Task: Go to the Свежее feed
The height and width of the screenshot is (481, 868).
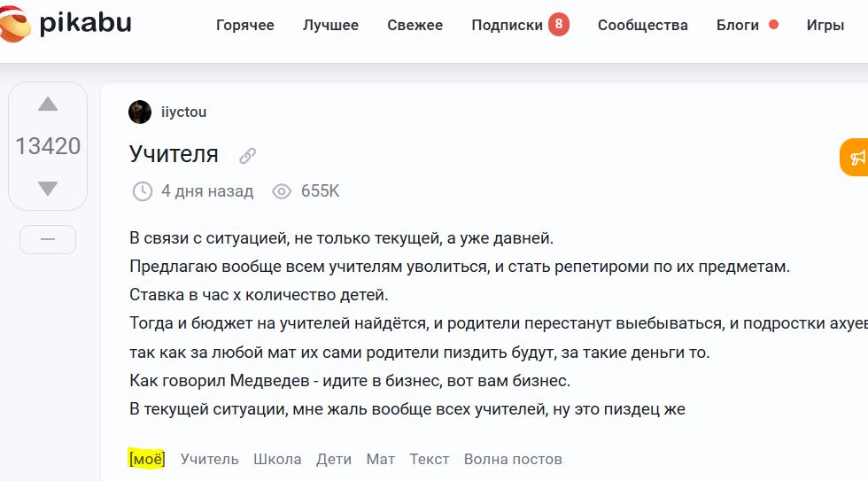Action: click(415, 25)
